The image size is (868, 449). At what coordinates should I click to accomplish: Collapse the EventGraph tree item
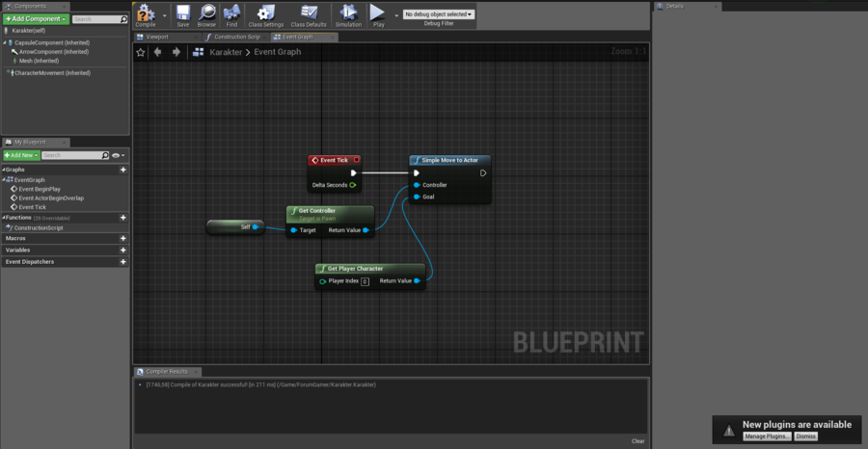click(4, 180)
